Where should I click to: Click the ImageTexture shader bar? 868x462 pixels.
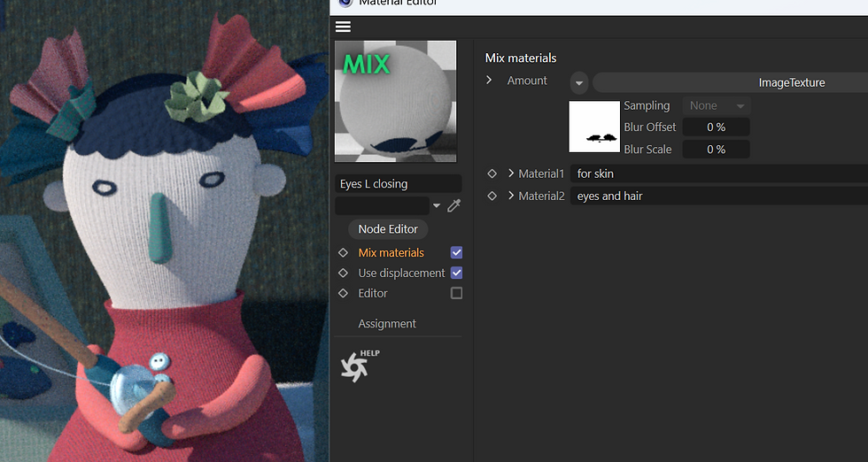click(730, 83)
